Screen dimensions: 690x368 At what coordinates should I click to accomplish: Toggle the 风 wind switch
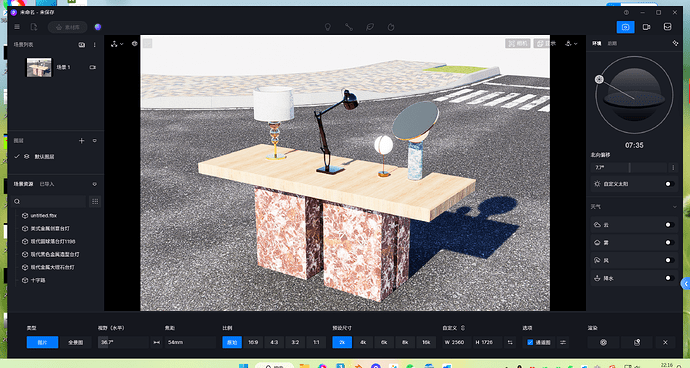(x=669, y=260)
